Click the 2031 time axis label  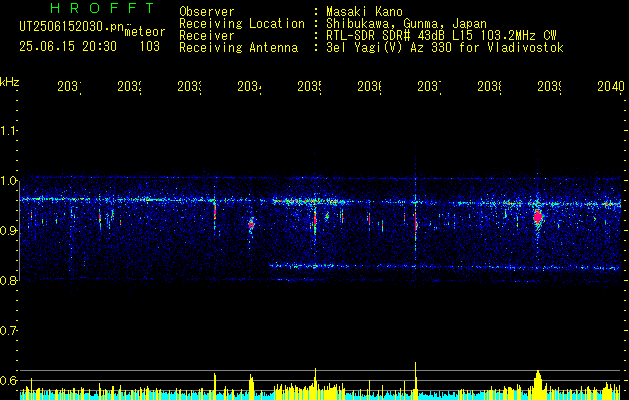pyautogui.click(x=69, y=86)
